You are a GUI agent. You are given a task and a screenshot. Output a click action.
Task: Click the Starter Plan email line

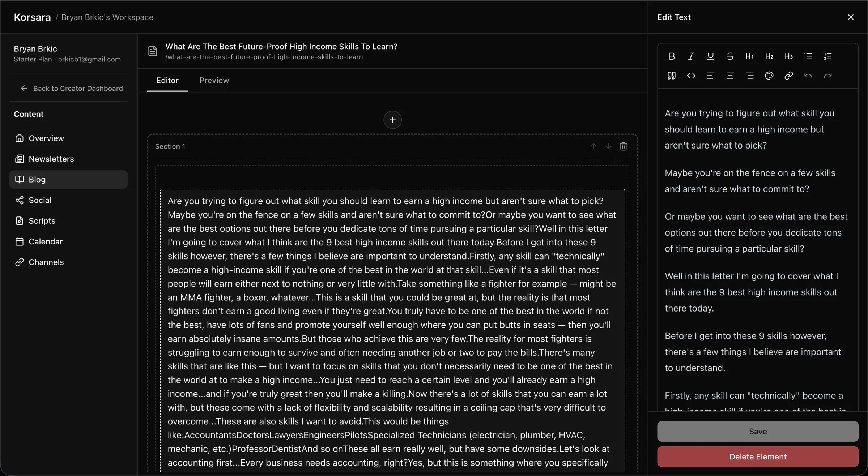67,59
